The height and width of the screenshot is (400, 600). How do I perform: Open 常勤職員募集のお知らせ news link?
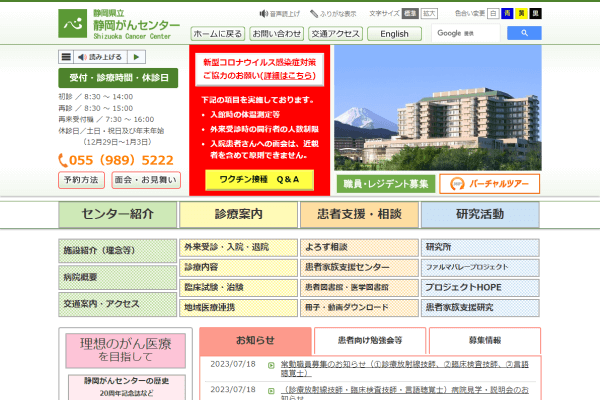click(404, 369)
